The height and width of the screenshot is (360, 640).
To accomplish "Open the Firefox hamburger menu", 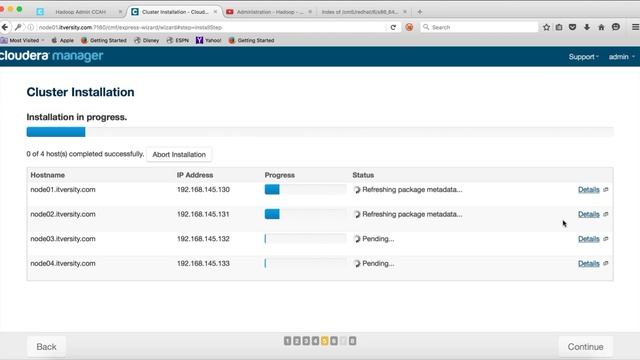I will pos(635,27).
